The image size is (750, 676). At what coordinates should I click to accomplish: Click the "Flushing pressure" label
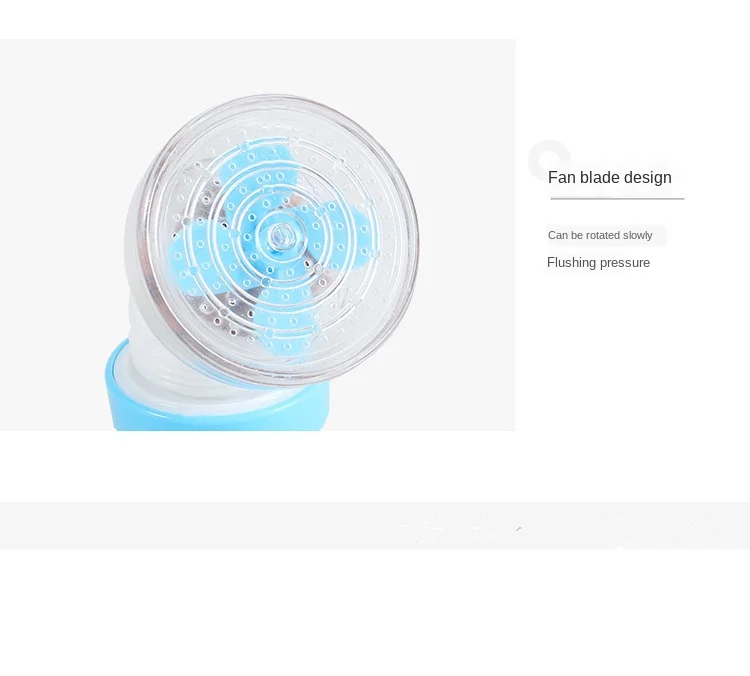point(598,263)
